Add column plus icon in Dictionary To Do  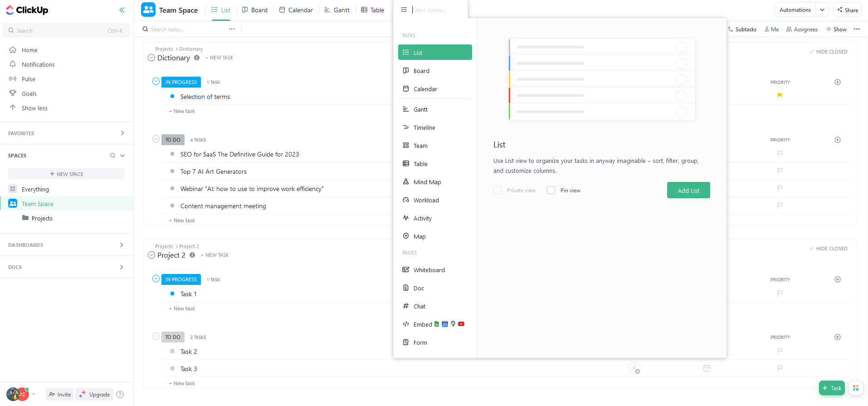coord(838,140)
